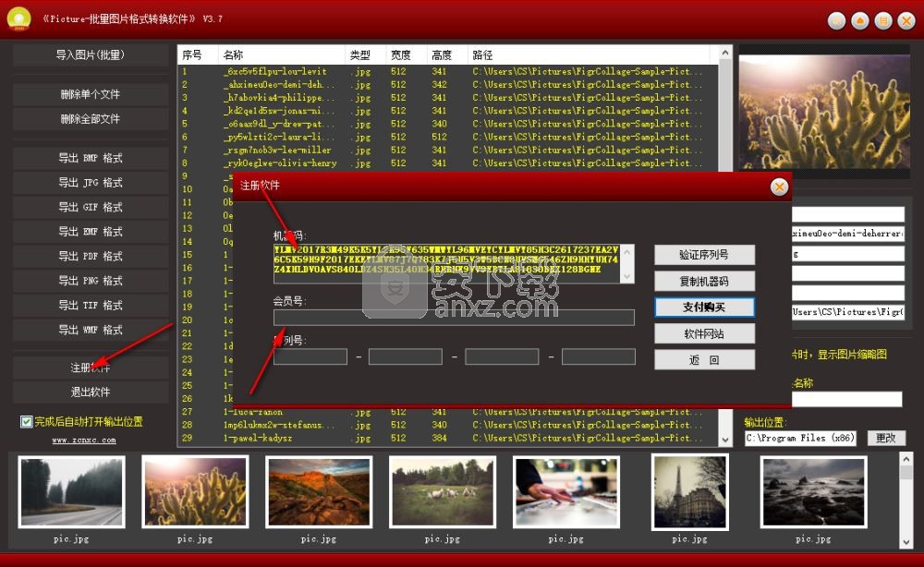Select row _6xc5v5flpu-lou-levit
The width and height of the screenshot is (924, 567).
[448, 71]
